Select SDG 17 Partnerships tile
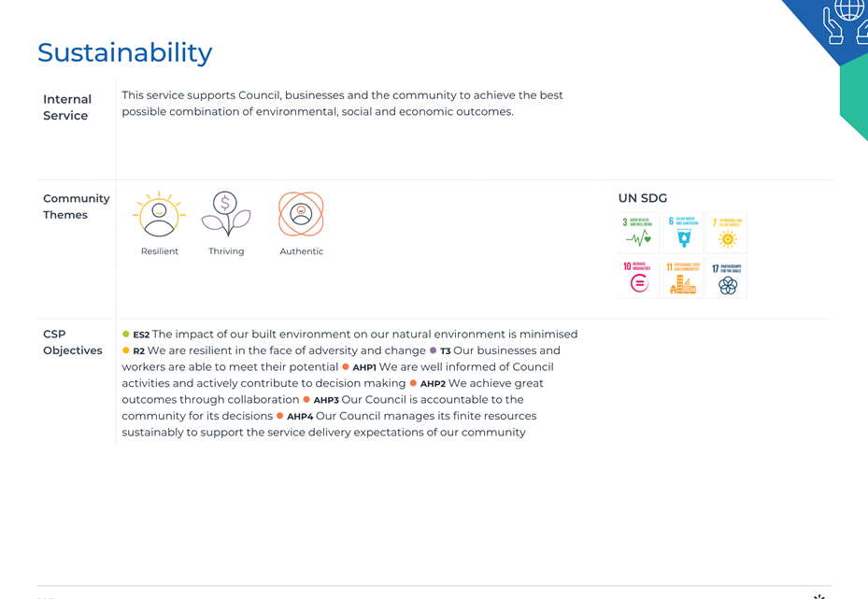This screenshot has width=868, height=599. click(x=727, y=278)
